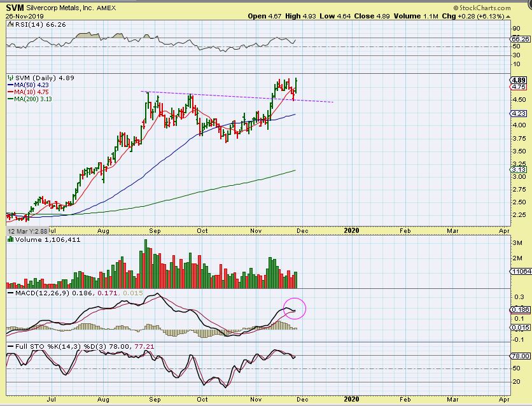
Task: Click the SVM ticker symbol in the header
Action: pos(15,8)
